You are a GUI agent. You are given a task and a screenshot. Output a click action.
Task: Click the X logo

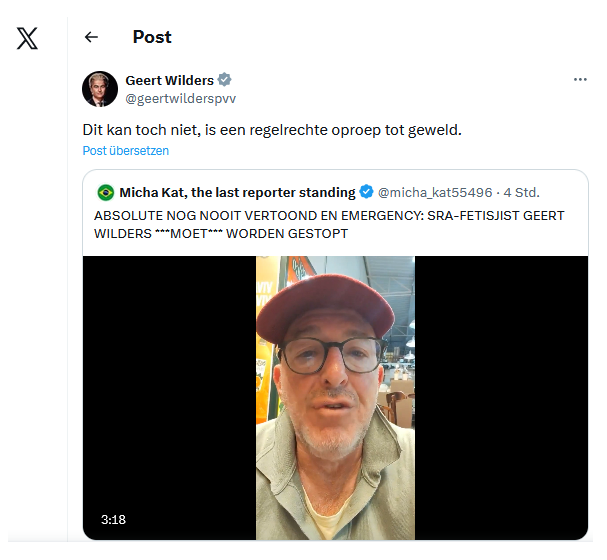(28, 39)
